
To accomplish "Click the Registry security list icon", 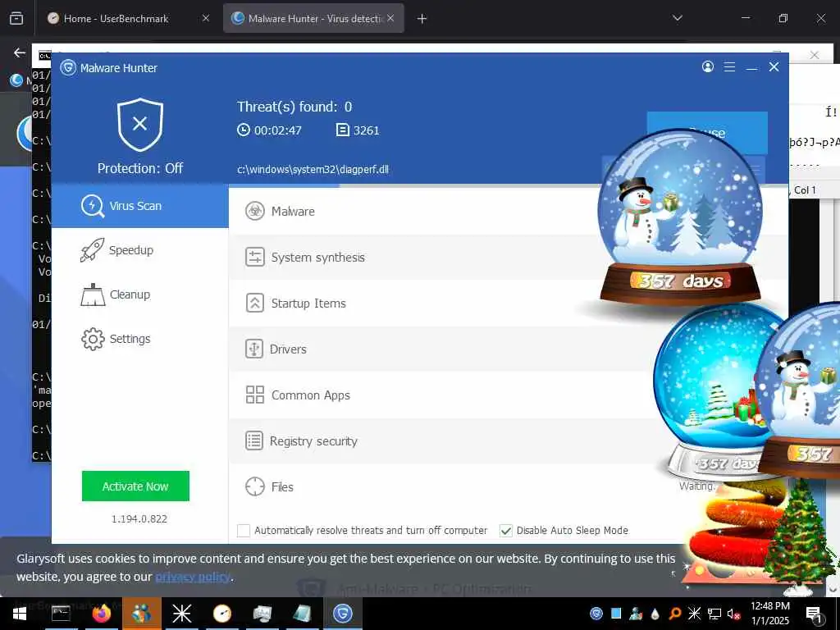I will [x=254, y=441].
